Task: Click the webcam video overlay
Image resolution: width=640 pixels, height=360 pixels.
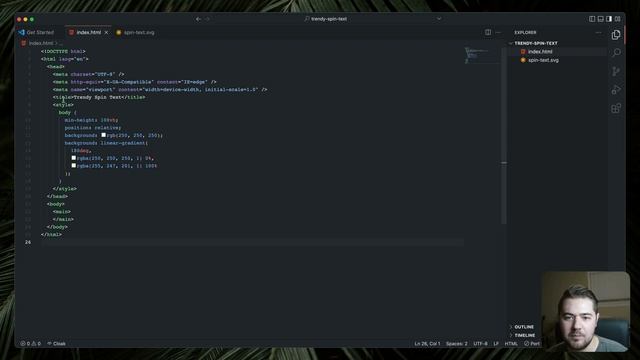Action: click(585, 311)
